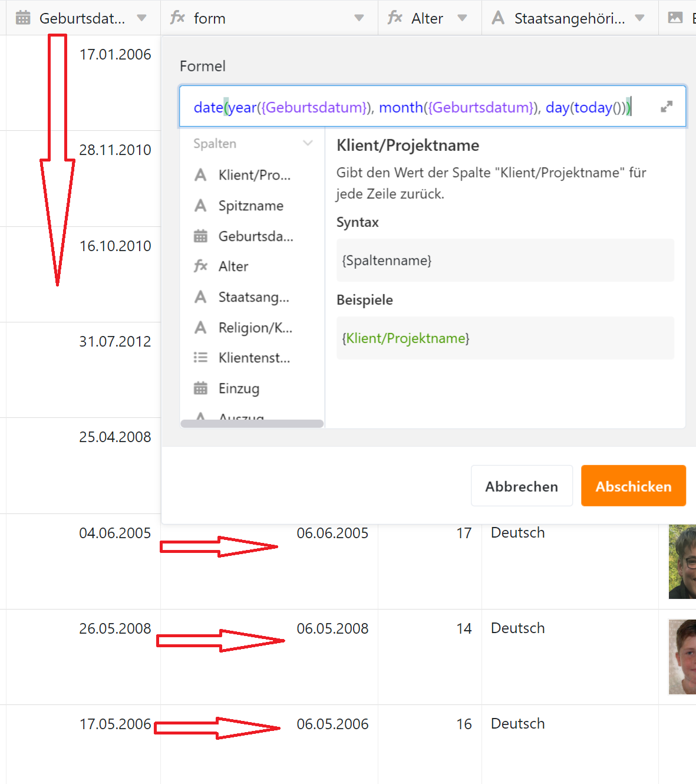The height and width of the screenshot is (784, 696).
Task: Click the calendar icon in Geburtsdatum header
Action: [23, 18]
